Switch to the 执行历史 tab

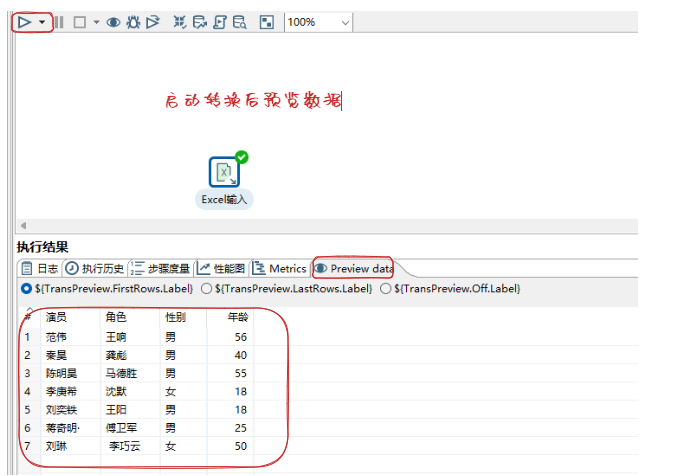tap(95, 268)
